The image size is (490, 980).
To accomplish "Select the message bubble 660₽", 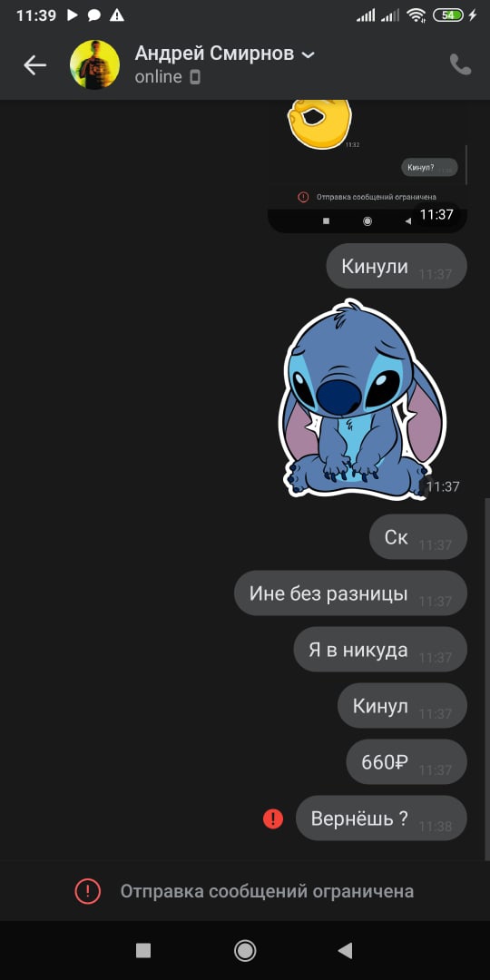I will 407,762.
